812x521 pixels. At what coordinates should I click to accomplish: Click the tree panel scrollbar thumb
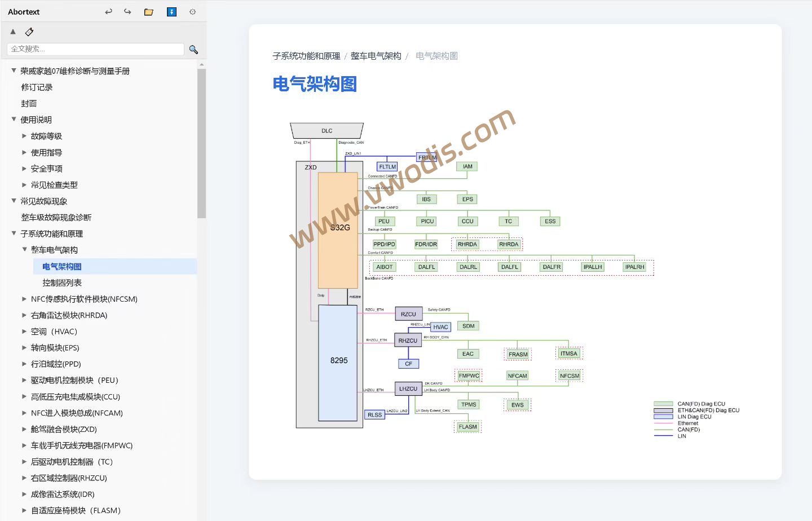coord(202,143)
